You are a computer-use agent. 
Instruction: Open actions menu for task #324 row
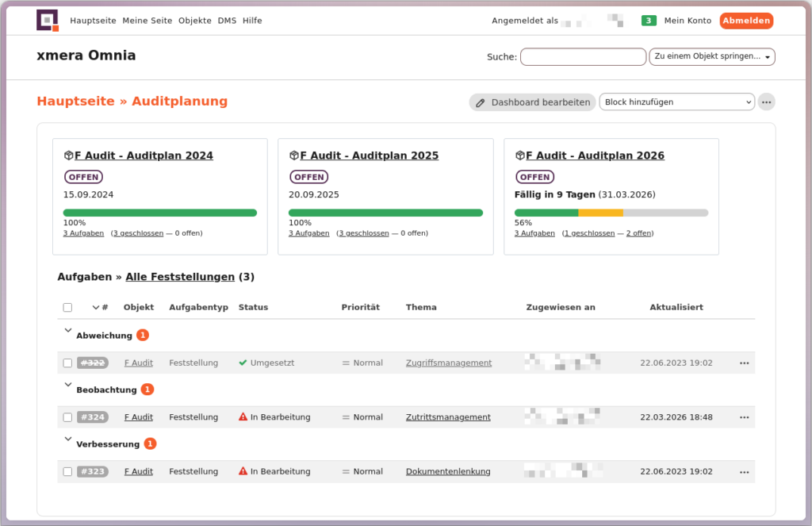click(x=744, y=417)
